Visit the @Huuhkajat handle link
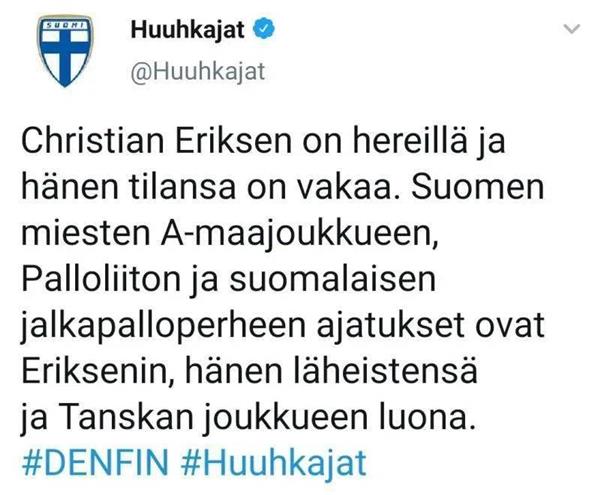This screenshot has height=495, width=600. point(198,72)
